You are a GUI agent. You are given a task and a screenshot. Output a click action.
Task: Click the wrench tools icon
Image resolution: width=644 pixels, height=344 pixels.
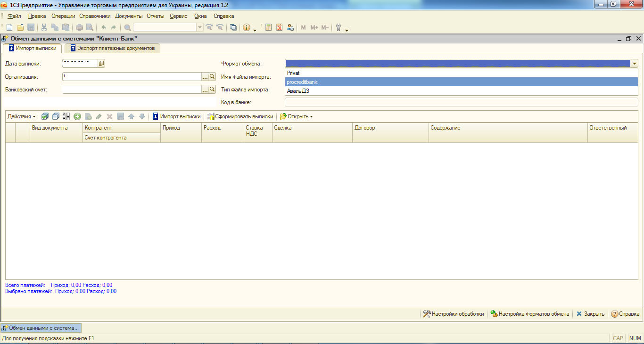339,28
